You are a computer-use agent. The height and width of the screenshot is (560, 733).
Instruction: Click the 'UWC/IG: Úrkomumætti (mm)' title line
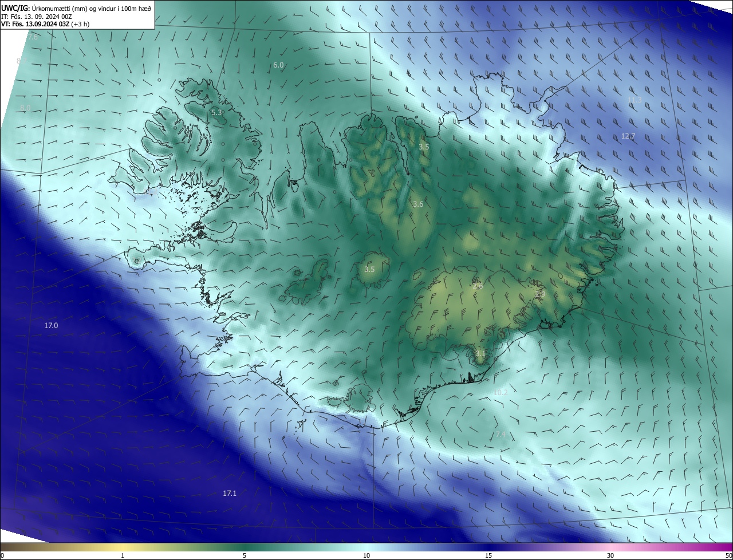(x=76, y=8)
